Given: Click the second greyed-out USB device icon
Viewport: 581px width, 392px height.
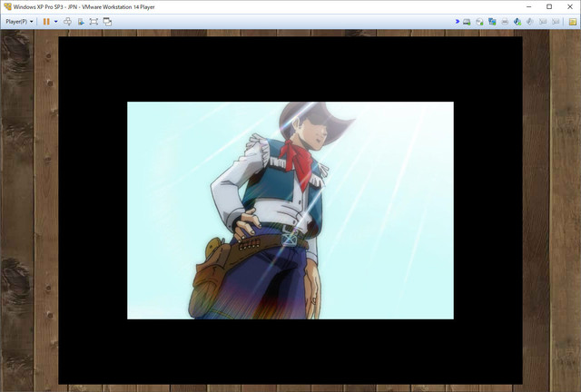Looking at the screenshot, I should coord(556,22).
